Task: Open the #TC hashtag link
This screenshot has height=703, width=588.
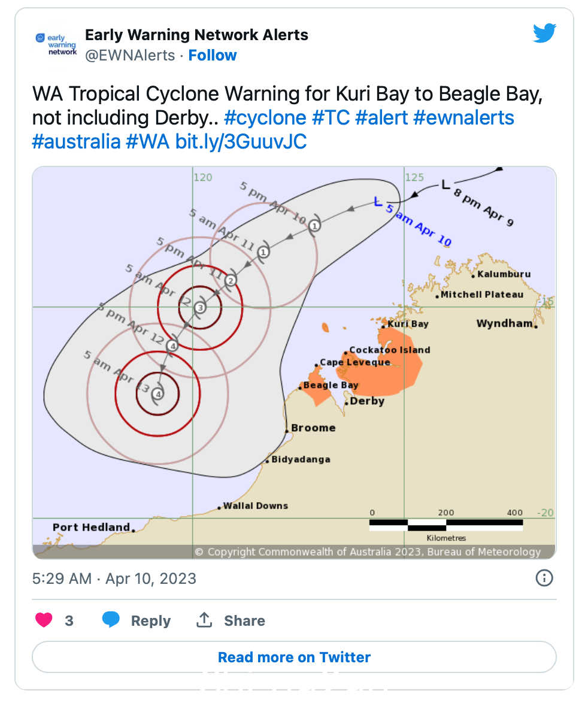Action: (x=331, y=118)
